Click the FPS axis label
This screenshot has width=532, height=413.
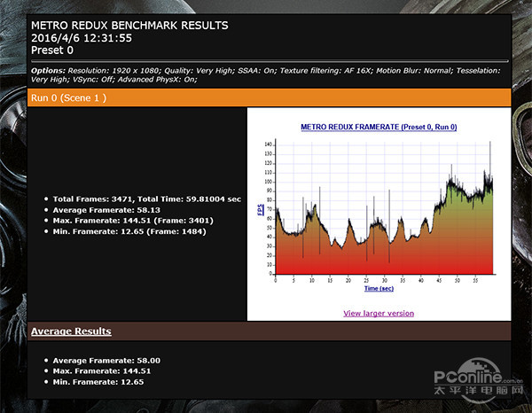[260, 209]
